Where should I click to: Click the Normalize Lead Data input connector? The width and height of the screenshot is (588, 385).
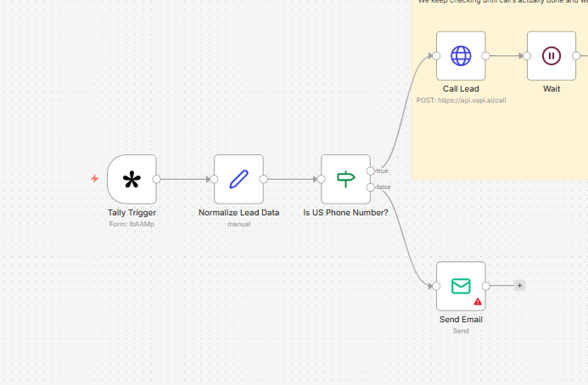214,179
